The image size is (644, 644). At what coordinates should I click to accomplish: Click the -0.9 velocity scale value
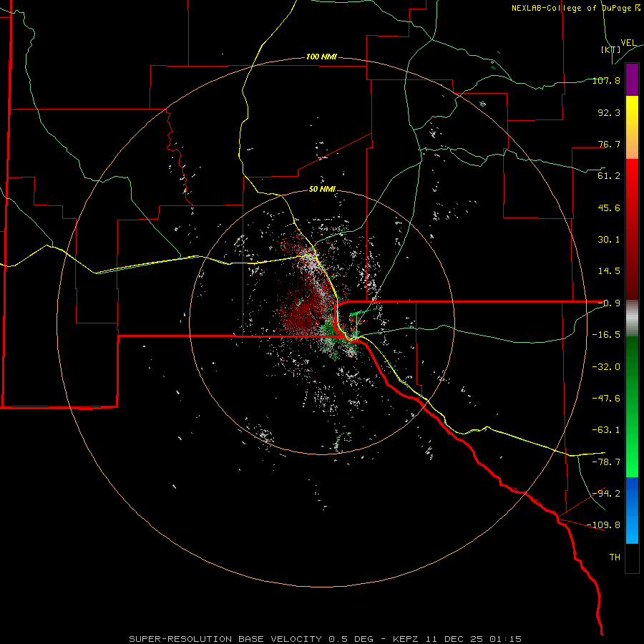[609, 303]
